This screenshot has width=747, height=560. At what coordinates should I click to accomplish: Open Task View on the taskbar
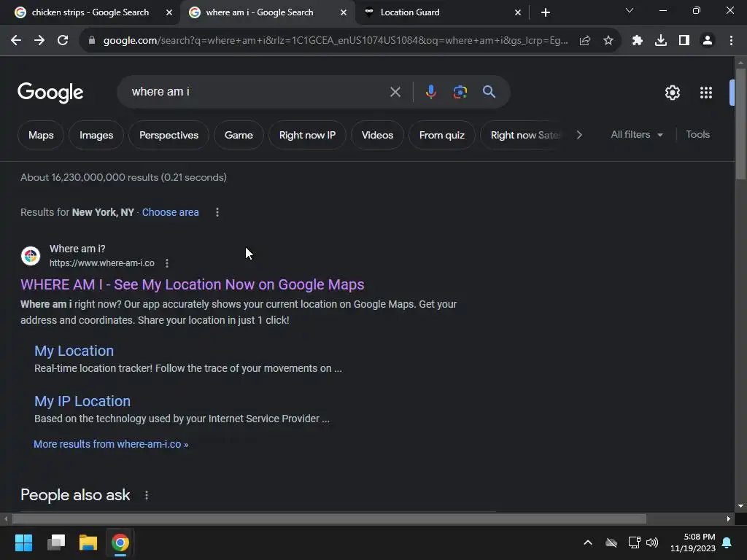pyautogui.click(x=56, y=542)
